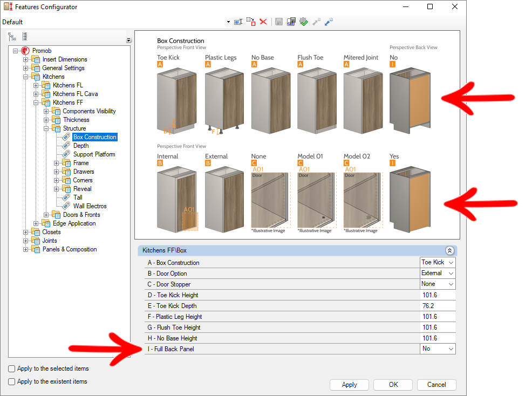
Task: Select Components Visibility tree item
Action: tap(89, 111)
